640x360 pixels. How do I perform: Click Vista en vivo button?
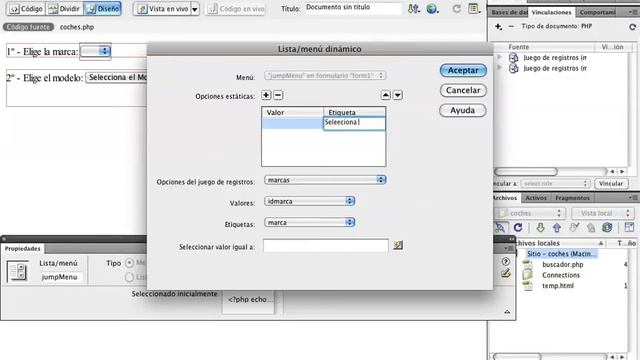tap(162, 9)
